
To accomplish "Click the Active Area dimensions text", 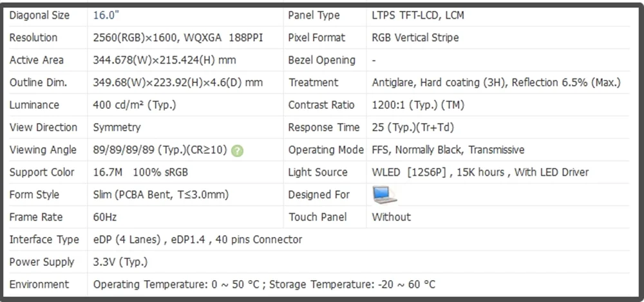I will (164, 61).
